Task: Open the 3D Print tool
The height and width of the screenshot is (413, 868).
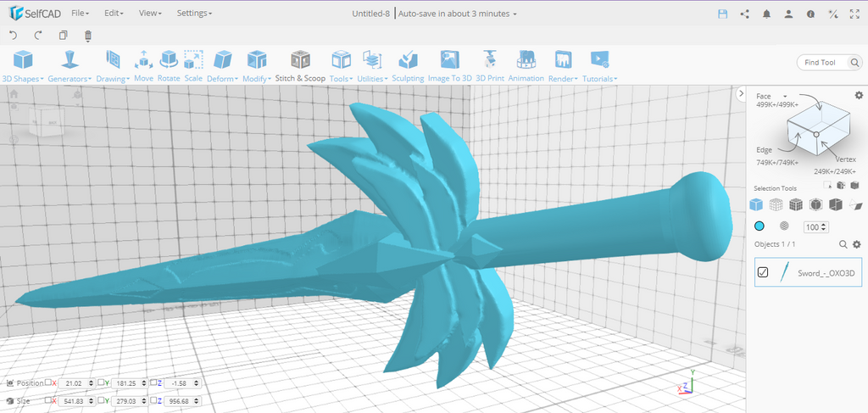Action: (490, 66)
